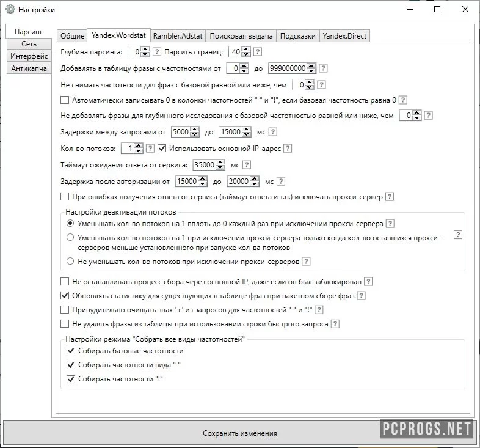Screen dimensions: 480x448
Task: Decrease request delay maximum 15000 value
Action: [x=247, y=134]
